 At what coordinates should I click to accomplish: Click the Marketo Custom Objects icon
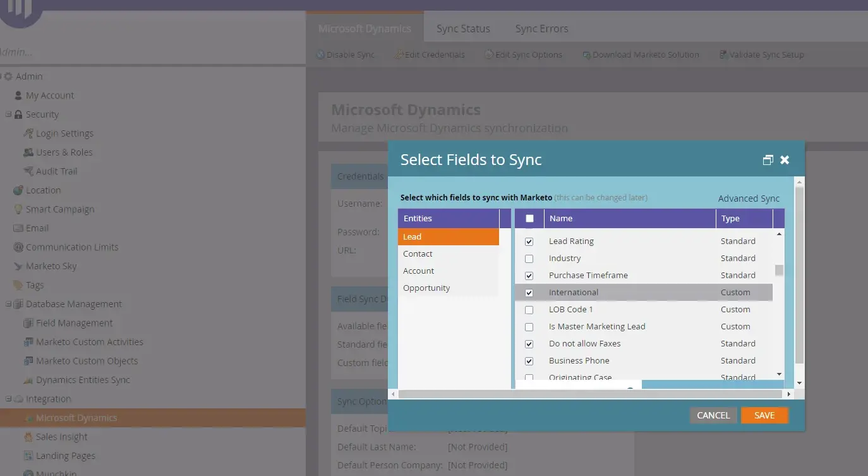pyautogui.click(x=28, y=361)
